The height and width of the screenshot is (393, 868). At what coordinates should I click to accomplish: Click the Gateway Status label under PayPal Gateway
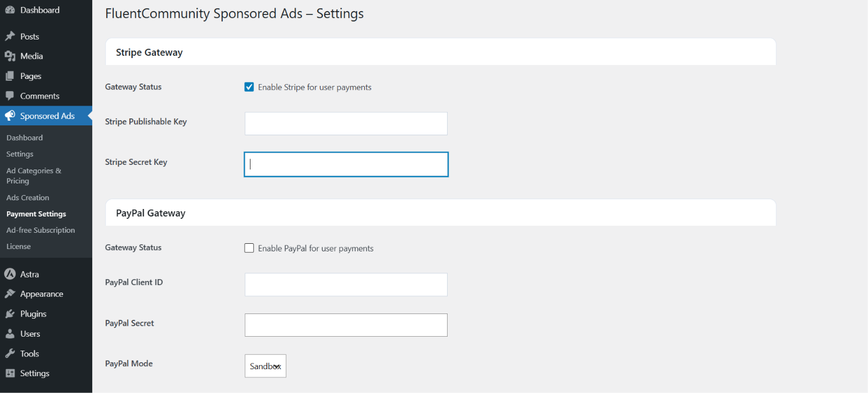(x=133, y=247)
